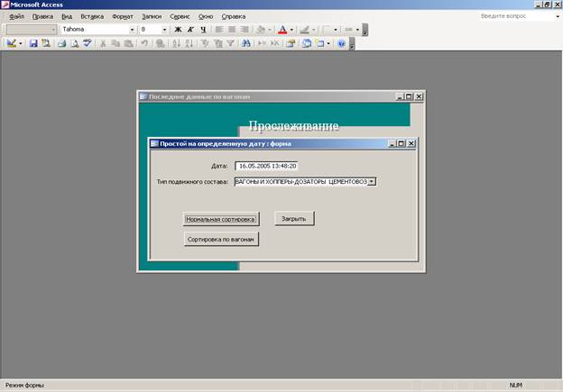Click the Find binoculars icon
The height and width of the screenshot is (392, 563).
[245, 42]
